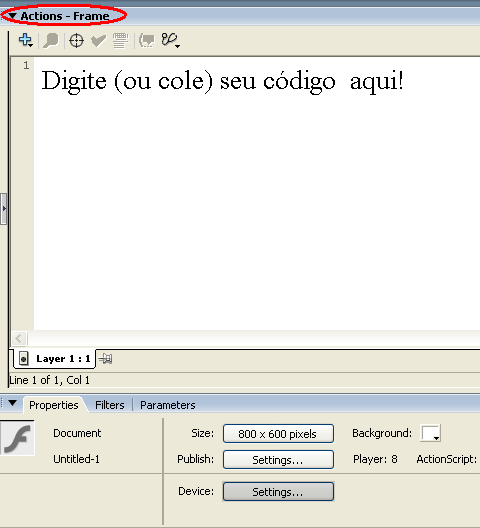Apply Auto format to the code
The height and width of the screenshot is (528, 480).
pyautogui.click(x=120, y=41)
